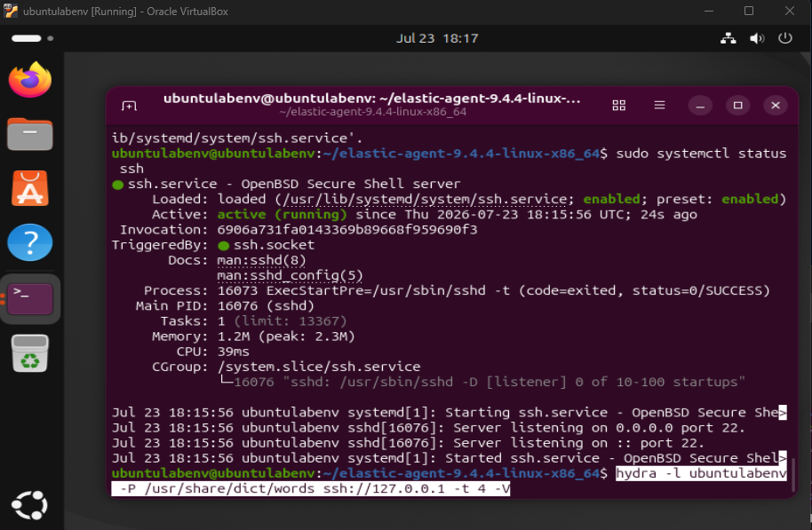
Task: Maximize the terminal window
Action: point(738,106)
